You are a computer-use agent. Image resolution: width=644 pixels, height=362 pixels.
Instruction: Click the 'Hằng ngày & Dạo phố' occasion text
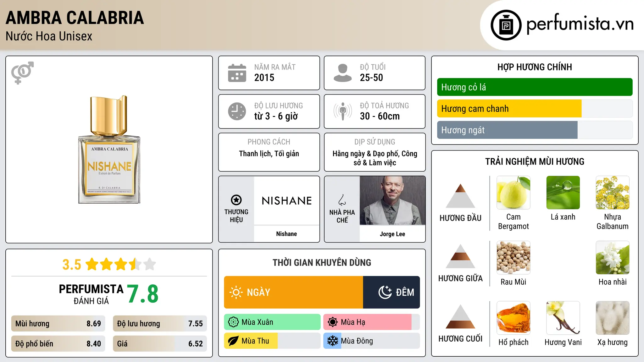coord(375,158)
